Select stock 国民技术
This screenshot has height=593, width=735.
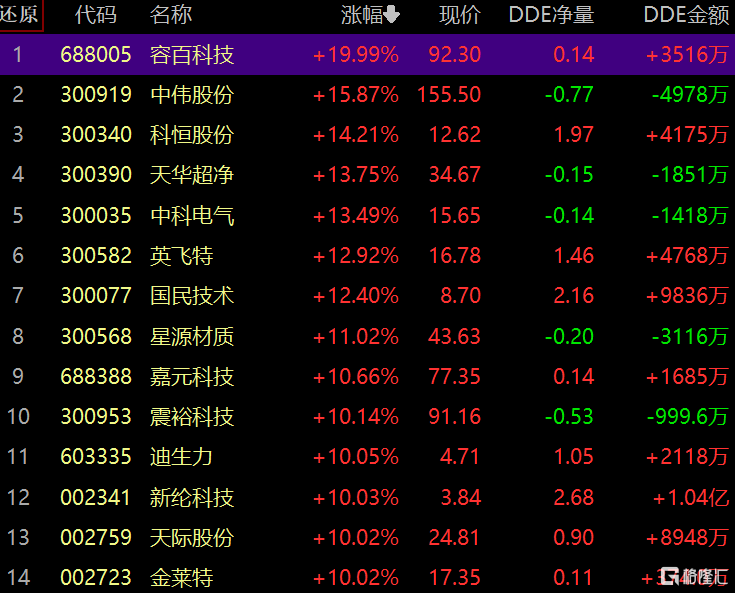(x=192, y=296)
